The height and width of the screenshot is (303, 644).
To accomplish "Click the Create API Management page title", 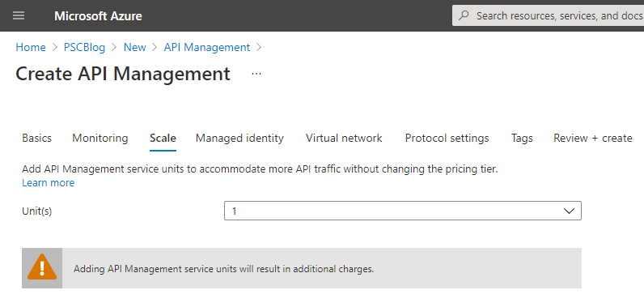I will pos(123,74).
